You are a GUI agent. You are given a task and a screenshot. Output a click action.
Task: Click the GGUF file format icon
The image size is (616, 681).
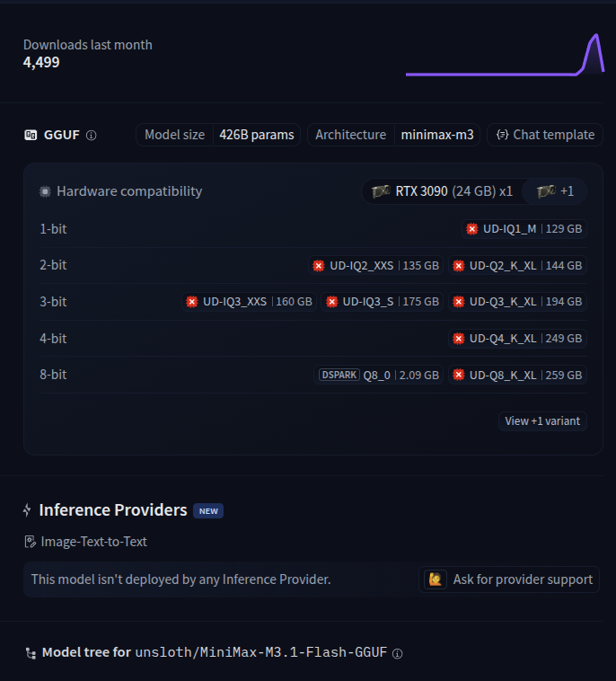point(31,135)
